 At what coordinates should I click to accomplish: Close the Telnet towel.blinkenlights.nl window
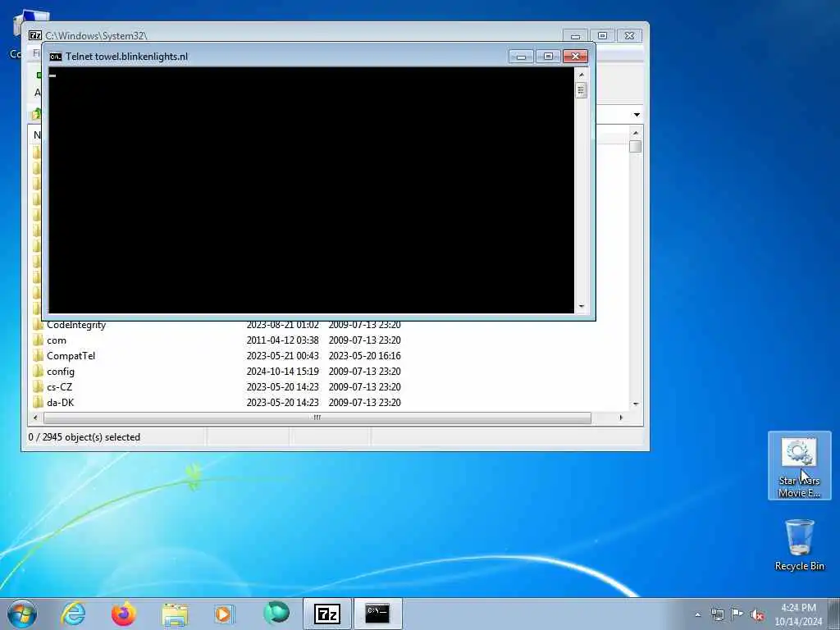pos(575,57)
